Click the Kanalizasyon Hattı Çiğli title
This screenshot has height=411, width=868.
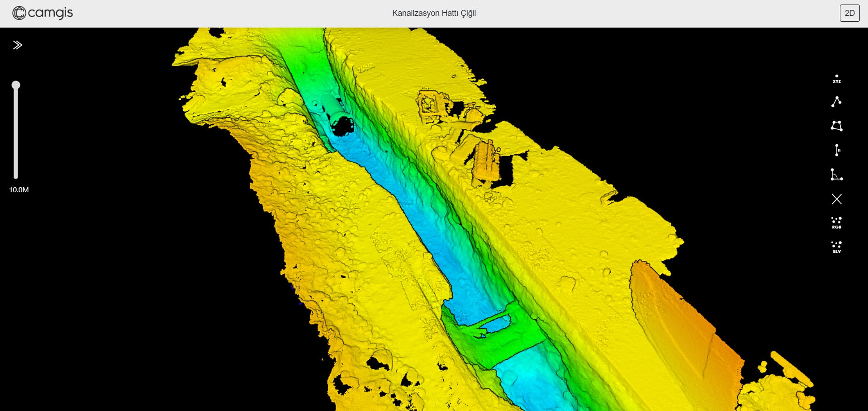click(x=434, y=13)
